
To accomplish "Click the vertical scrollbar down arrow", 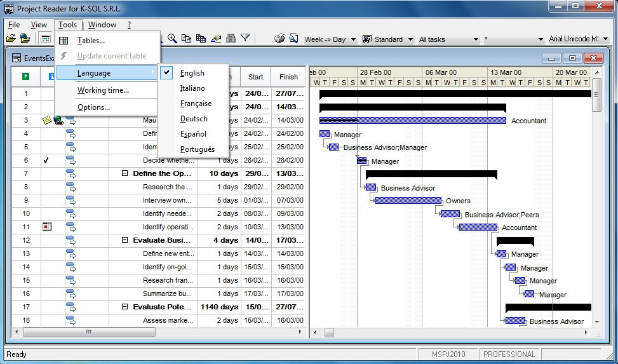I will pyautogui.click(x=596, y=322).
